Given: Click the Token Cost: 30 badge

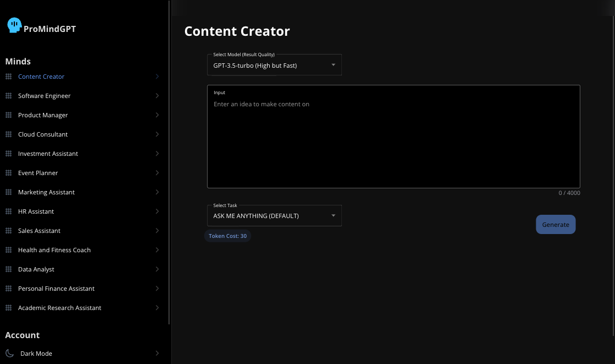Looking at the screenshot, I should coord(227,236).
